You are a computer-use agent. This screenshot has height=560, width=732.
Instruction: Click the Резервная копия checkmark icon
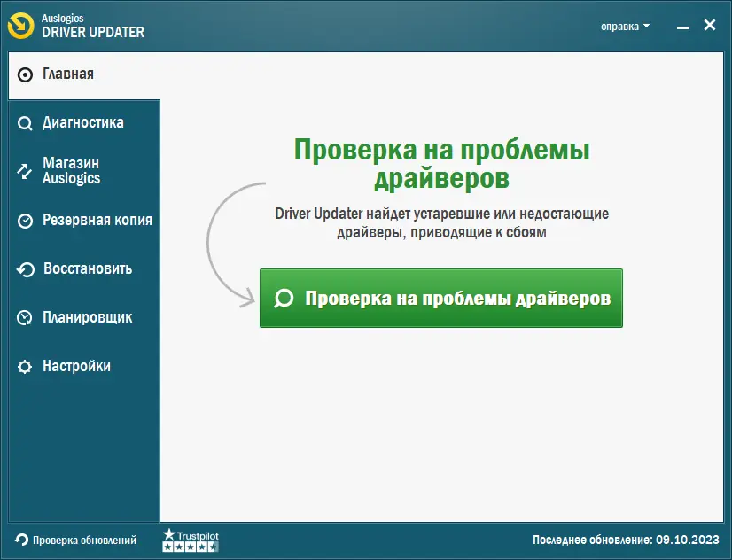[25, 221]
